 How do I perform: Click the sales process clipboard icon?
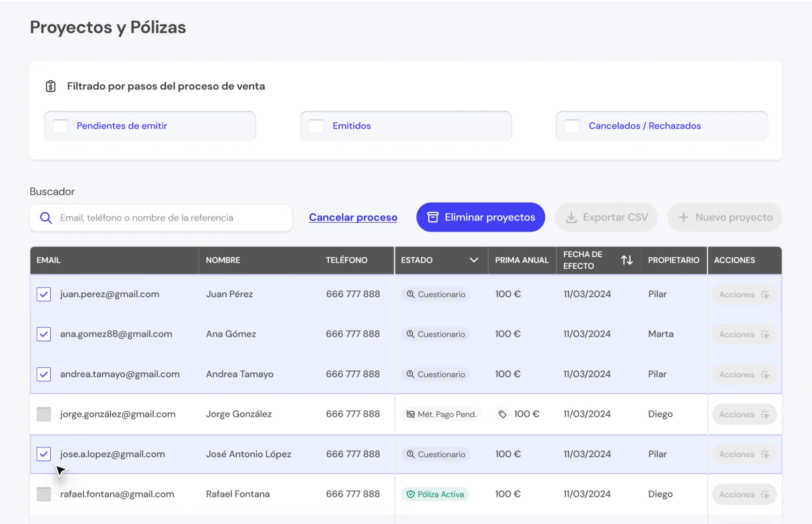tap(51, 87)
